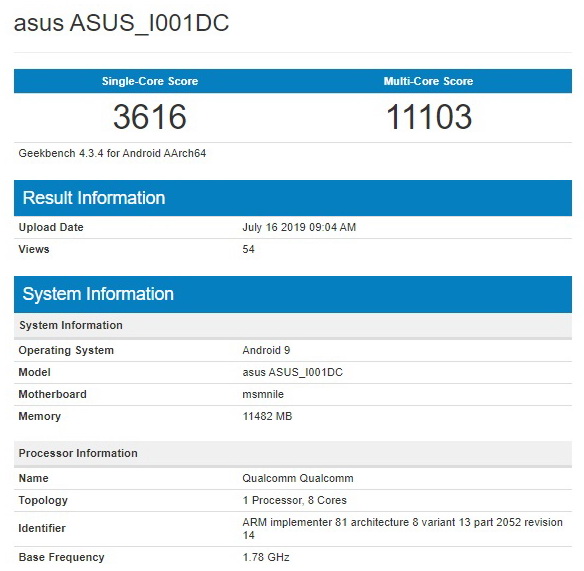
Task: Select the Model value asus ASUS_I001DC
Action: 292,372
